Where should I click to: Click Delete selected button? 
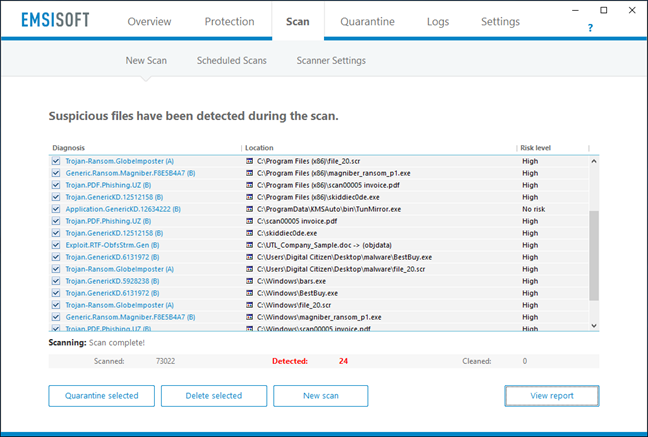[214, 396]
